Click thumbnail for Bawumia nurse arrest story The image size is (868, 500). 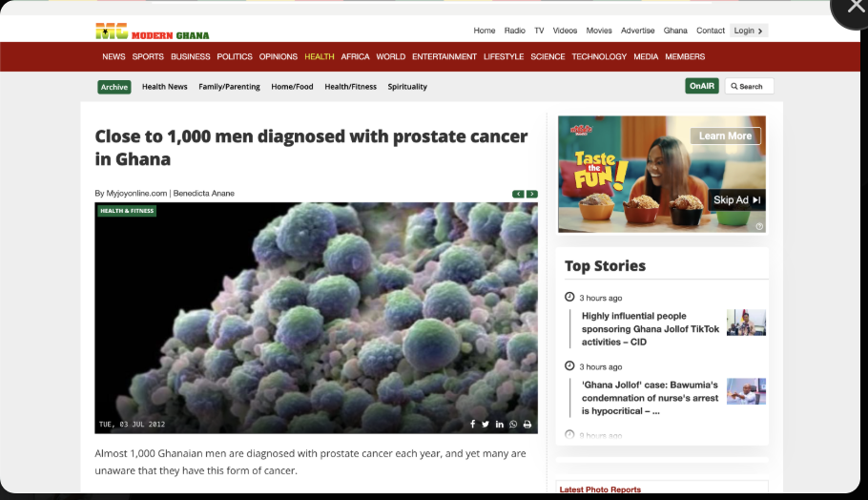(746, 391)
